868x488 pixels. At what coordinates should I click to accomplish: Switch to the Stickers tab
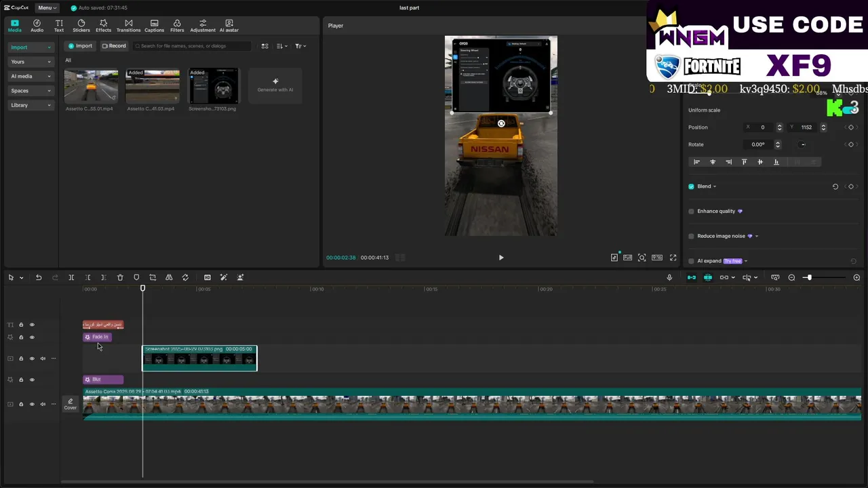[81, 26]
